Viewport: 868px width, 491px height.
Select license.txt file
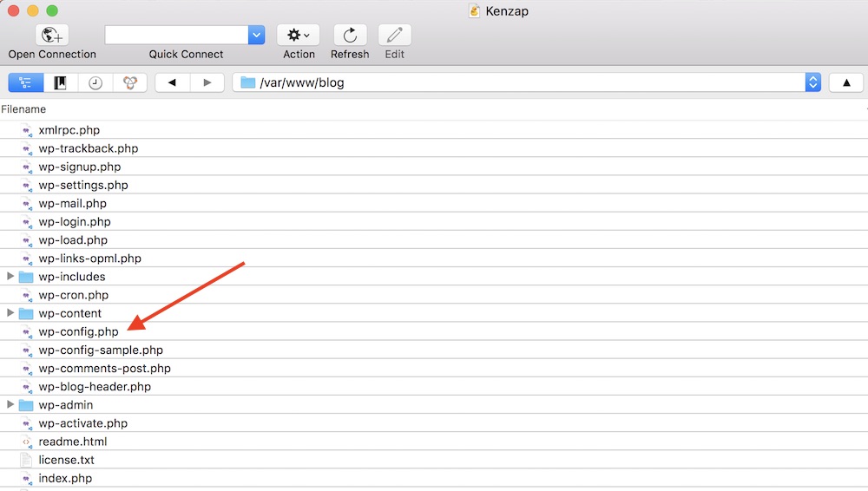coord(67,460)
